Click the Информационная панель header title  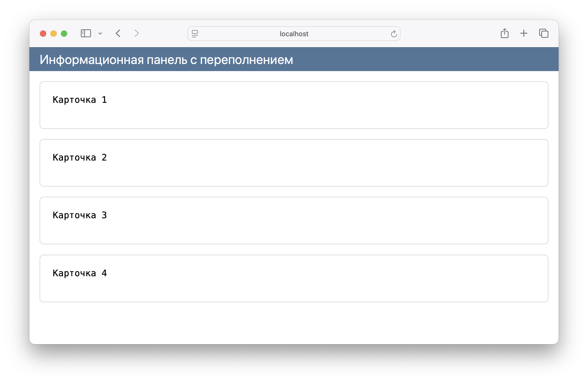pyautogui.click(x=166, y=60)
